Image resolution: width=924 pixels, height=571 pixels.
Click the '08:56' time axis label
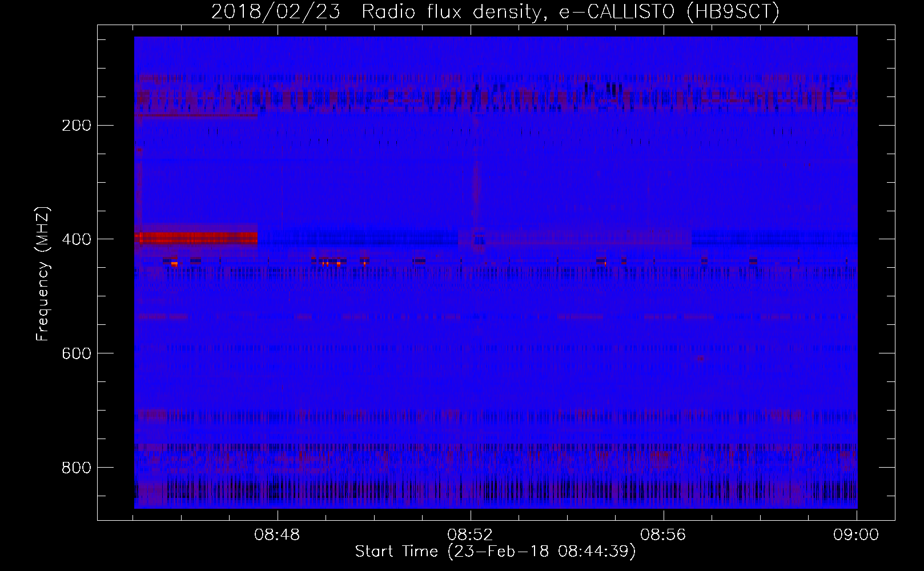[x=663, y=535]
